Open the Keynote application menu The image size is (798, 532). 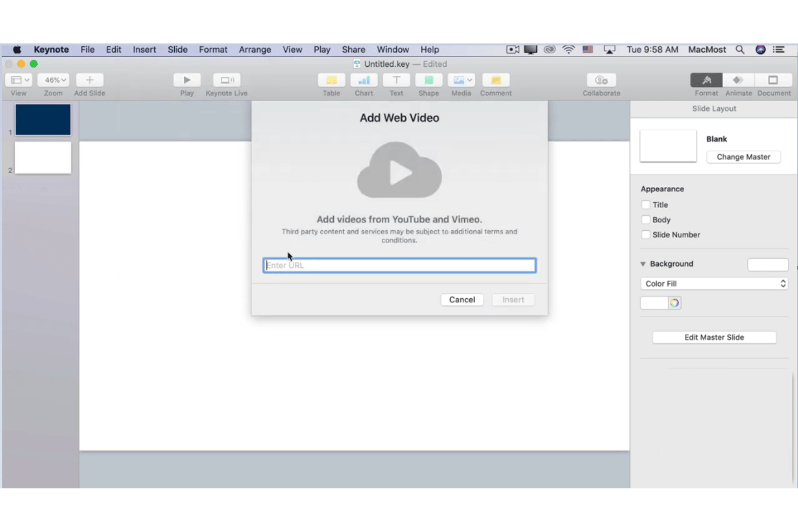(x=51, y=50)
